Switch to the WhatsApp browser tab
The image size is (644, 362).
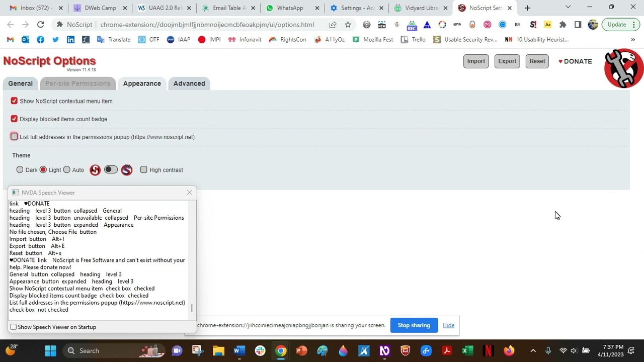(x=292, y=8)
